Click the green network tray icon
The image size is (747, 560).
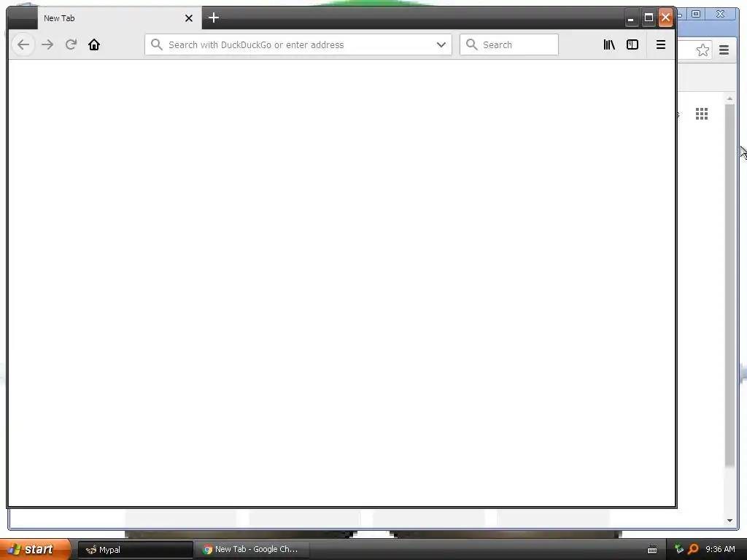pos(679,549)
